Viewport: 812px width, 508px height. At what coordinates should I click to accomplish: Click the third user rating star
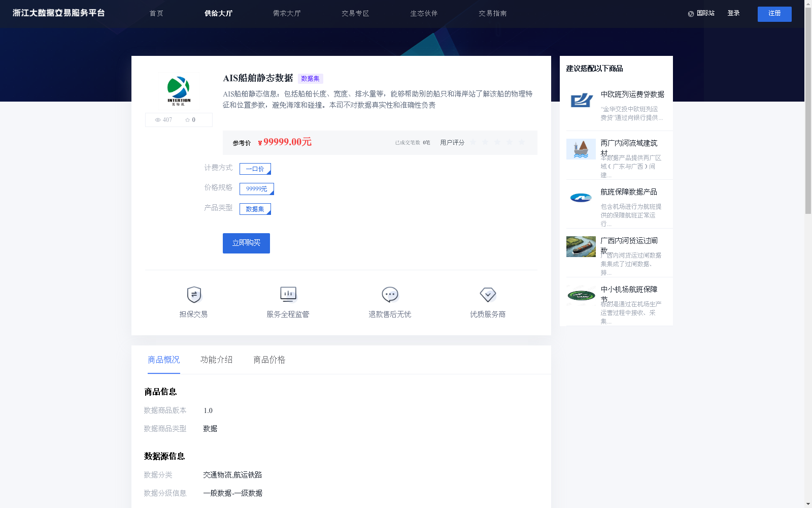pyautogui.click(x=497, y=142)
